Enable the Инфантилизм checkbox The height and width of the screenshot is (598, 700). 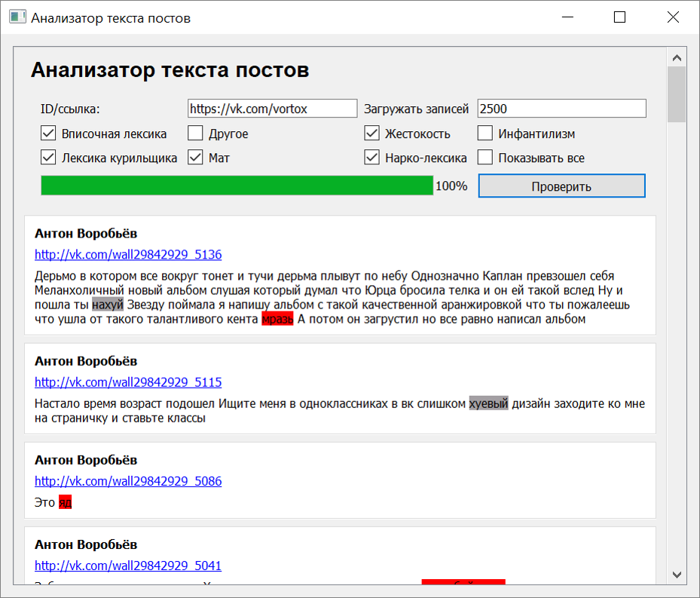coord(485,134)
